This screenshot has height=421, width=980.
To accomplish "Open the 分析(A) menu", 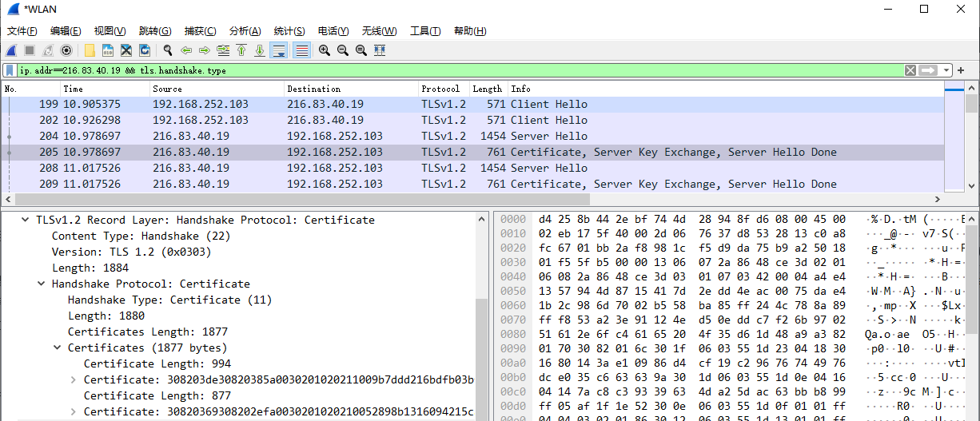I will 245,31.
